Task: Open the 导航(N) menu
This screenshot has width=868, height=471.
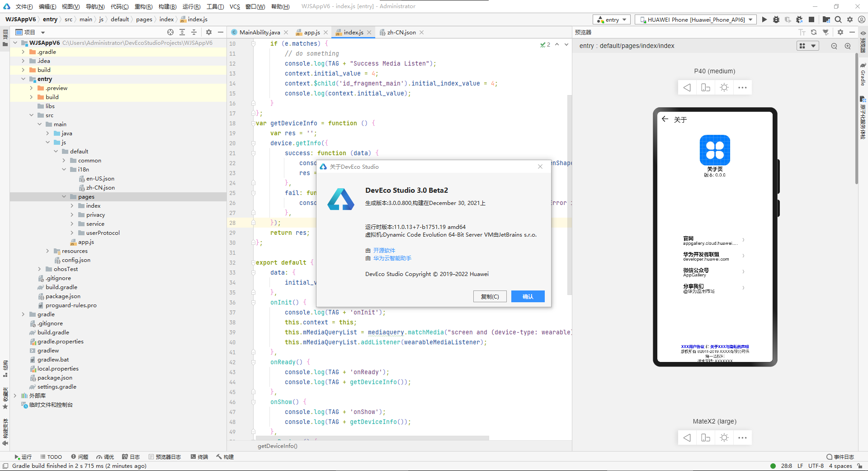Action: click(95, 6)
